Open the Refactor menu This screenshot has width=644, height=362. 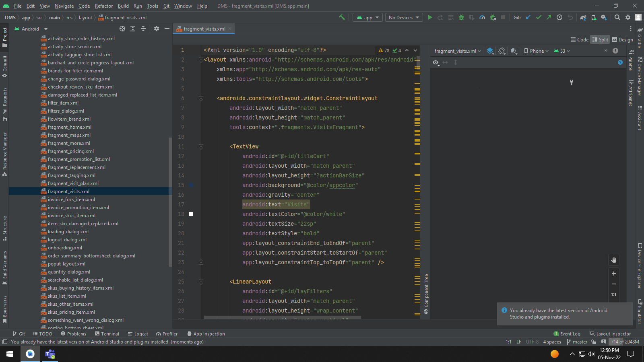click(103, 6)
